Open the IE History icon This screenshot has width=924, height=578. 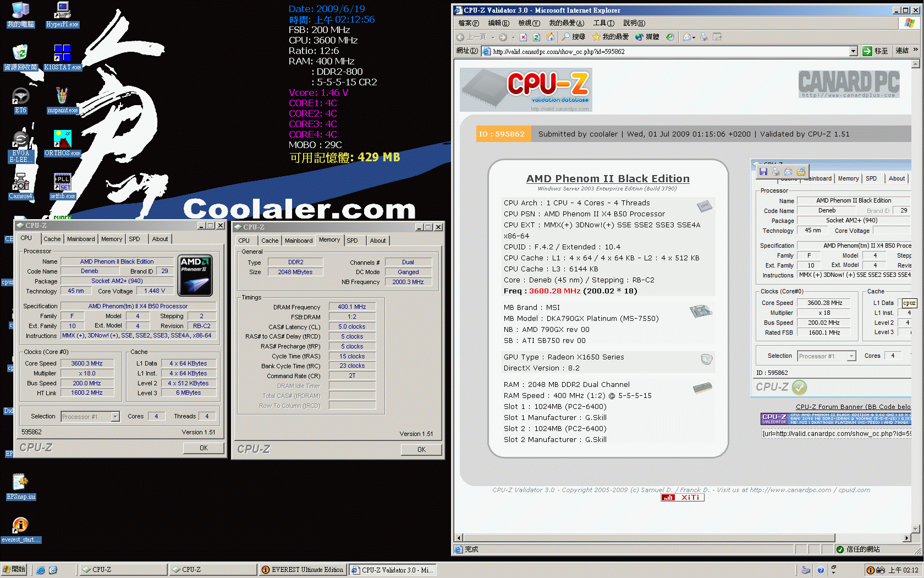pyautogui.click(x=670, y=37)
